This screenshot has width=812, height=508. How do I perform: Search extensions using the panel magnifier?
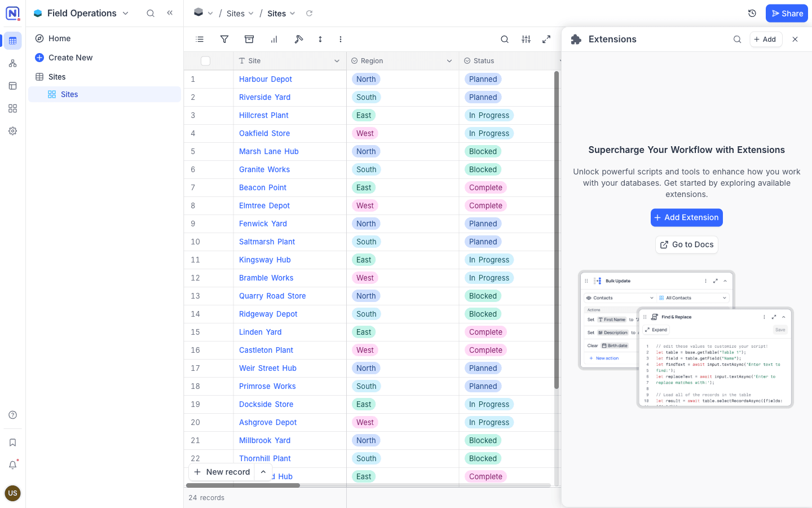pos(737,40)
